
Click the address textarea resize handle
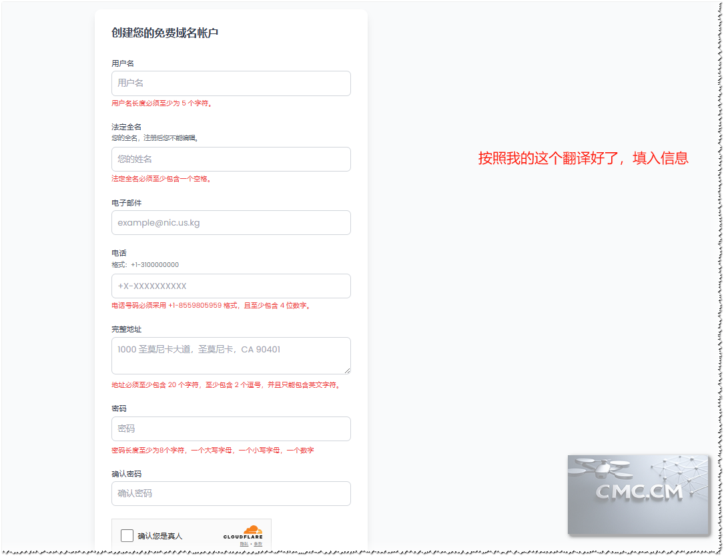click(x=347, y=370)
